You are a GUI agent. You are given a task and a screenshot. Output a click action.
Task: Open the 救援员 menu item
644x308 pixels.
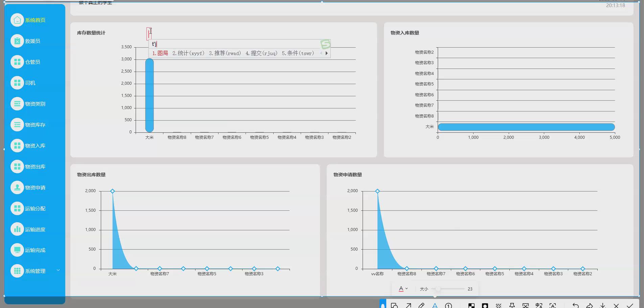click(x=32, y=41)
